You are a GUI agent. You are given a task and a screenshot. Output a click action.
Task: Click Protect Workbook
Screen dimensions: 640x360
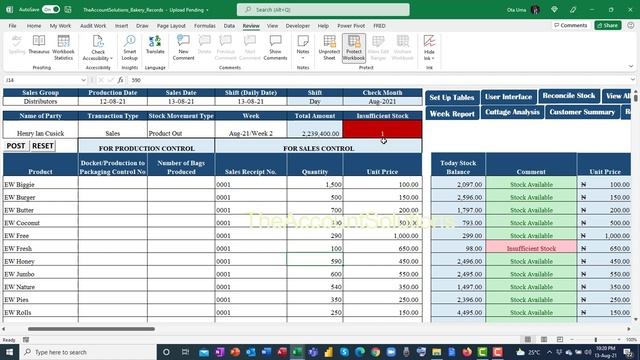pyautogui.click(x=354, y=48)
